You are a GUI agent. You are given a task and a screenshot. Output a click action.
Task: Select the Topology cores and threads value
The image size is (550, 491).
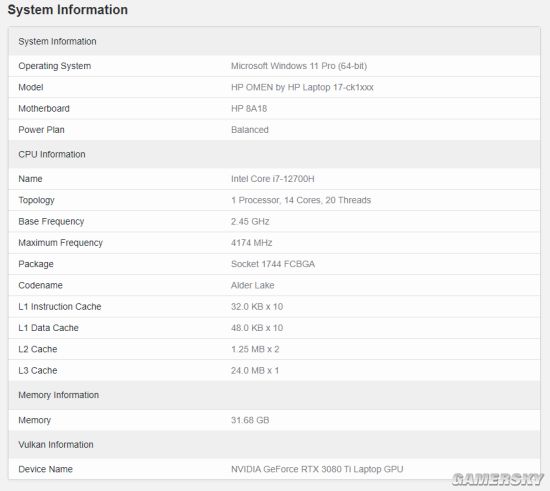[301, 200]
